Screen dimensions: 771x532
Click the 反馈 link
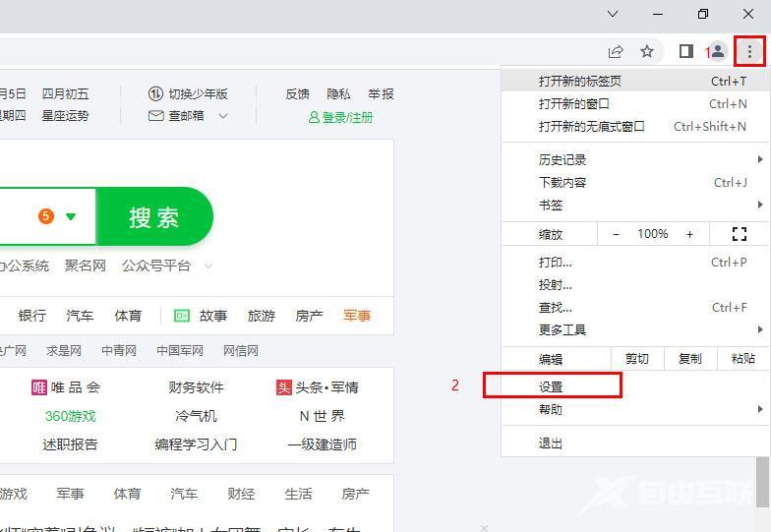[x=297, y=93]
